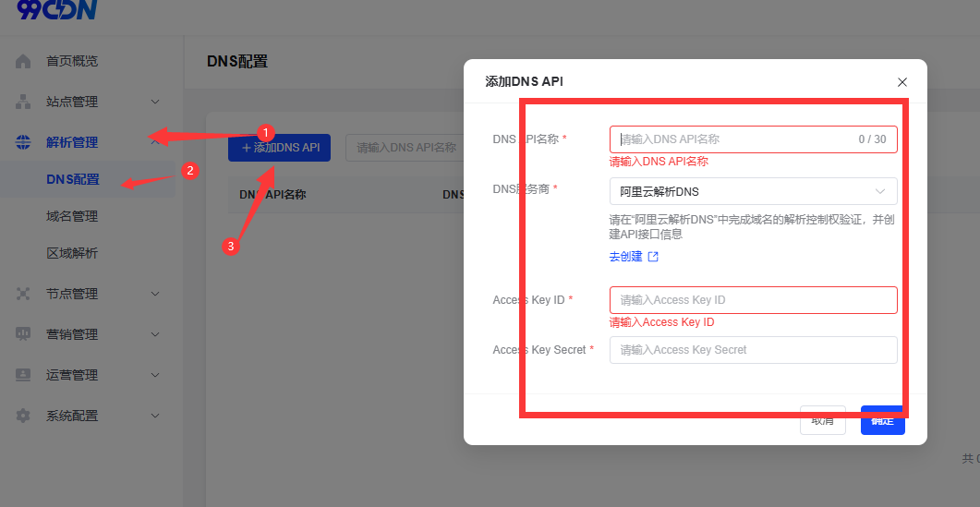980x507 pixels.
Task: Collapse the 解析管理 menu chevron
Action: click(155, 142)
